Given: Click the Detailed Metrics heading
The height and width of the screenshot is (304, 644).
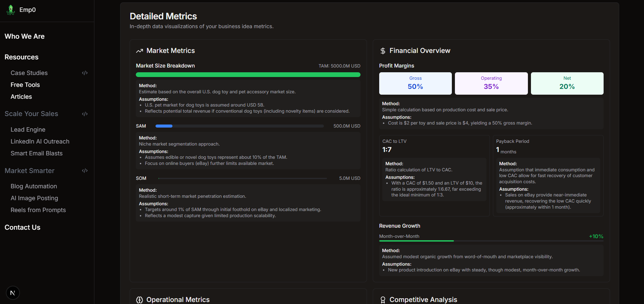Looking at the screenshot, I should pos(163,16).
